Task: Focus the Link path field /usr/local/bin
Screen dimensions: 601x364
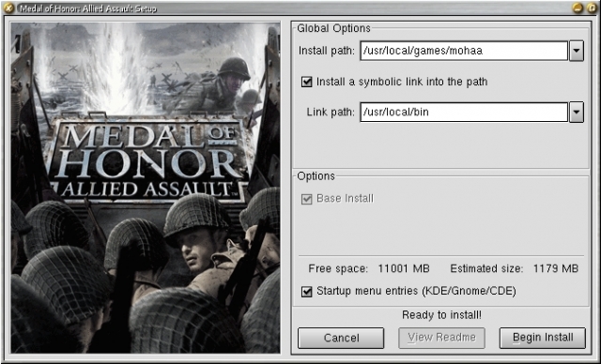Action: tap(464, 112)
